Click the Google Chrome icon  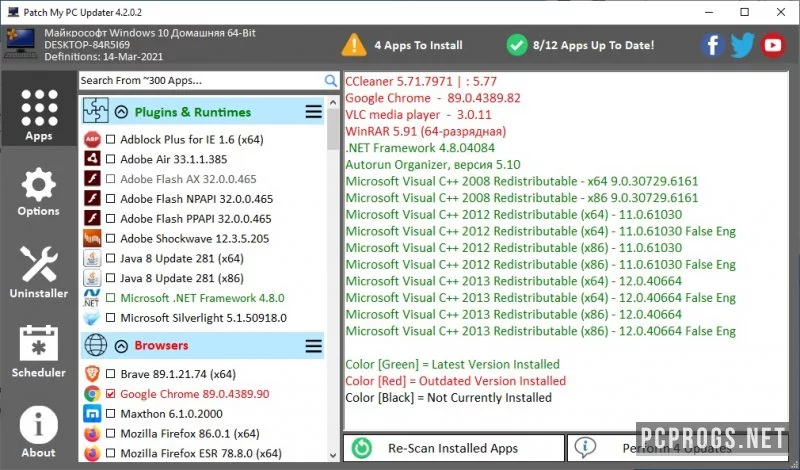(x=92, y=393)
